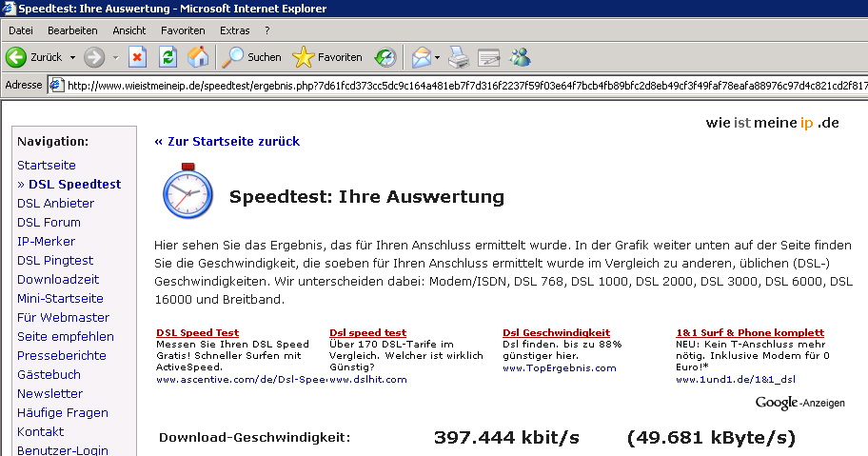The width and height of the screenshot is (868, 456).
Task: Open DSL Anbieter navigation link
Action: click(x=55, y=203)
